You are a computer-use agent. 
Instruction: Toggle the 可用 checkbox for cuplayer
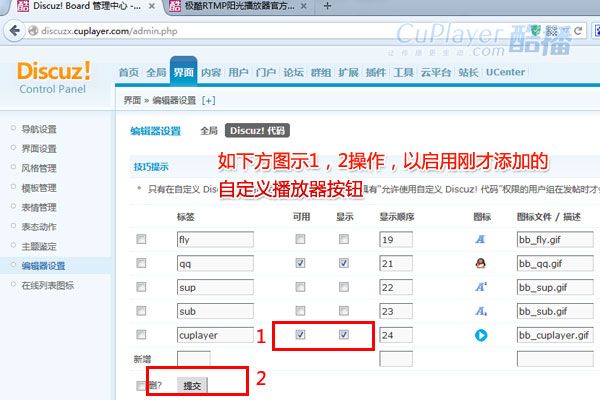coord(300,335)
